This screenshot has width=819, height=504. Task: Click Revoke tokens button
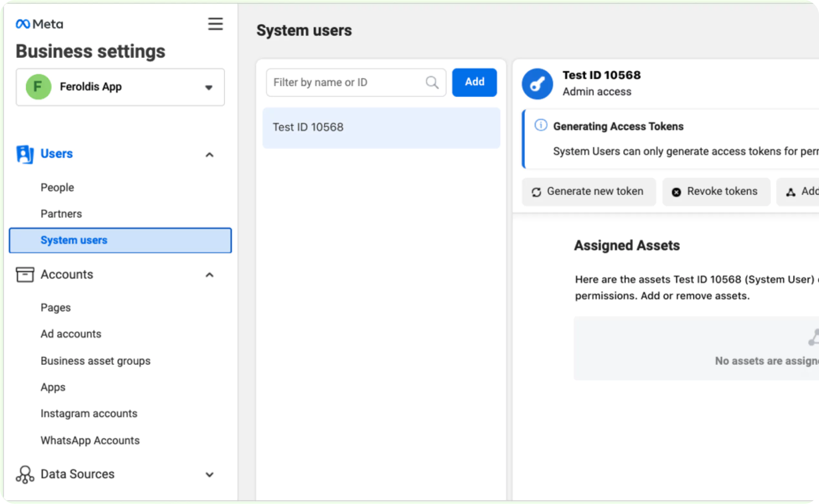click(x=716, y=192)
